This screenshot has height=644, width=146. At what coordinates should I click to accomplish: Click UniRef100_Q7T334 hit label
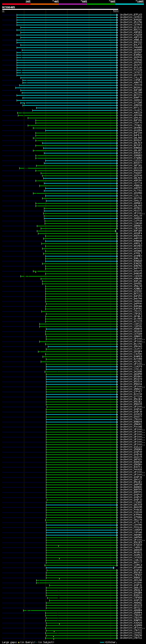click(131, 397)
